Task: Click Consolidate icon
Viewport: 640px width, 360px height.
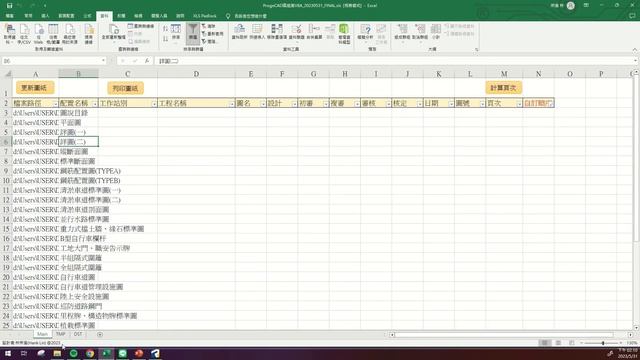Action: tap(314, 32)
